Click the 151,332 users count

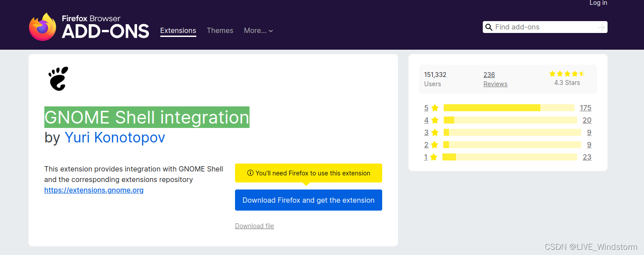click(435, 75)
